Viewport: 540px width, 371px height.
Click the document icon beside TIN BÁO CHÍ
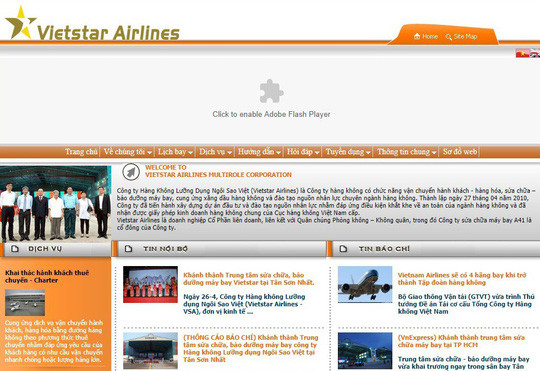coord(343,248)
